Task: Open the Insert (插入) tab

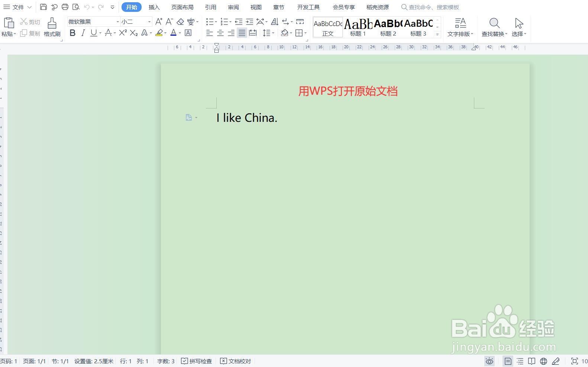Action: tap(154, 7)
